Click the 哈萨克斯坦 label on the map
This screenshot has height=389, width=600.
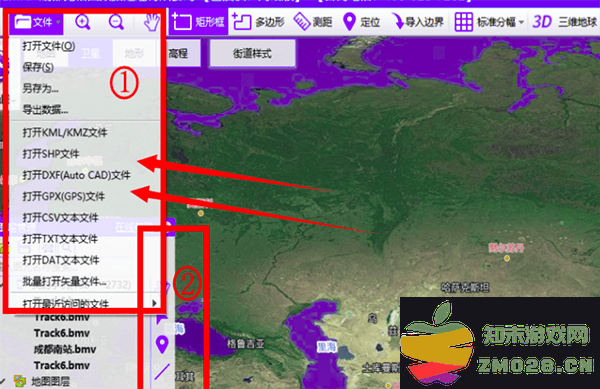pyautogui.click(x=465, y=287)
